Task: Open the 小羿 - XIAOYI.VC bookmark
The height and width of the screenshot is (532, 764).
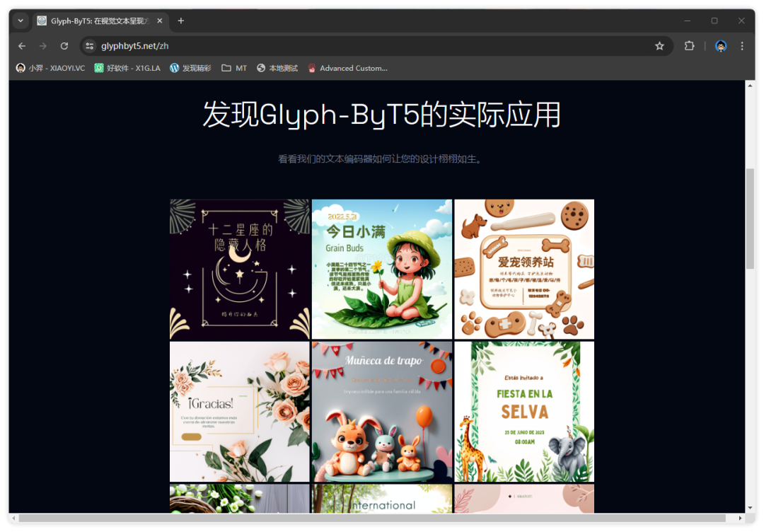Action: pyautogui.click(x=51, y=68)
